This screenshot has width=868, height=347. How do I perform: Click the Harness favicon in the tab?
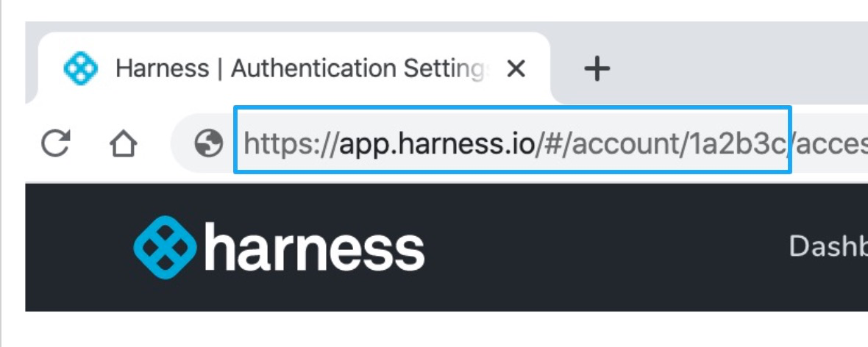[x=81, y=68]
